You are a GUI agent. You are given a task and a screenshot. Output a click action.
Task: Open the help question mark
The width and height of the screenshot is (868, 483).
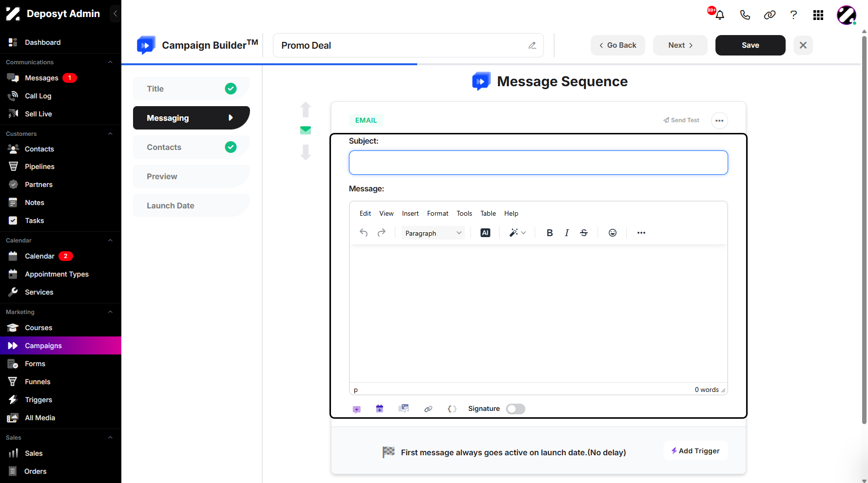coord(793,15)
